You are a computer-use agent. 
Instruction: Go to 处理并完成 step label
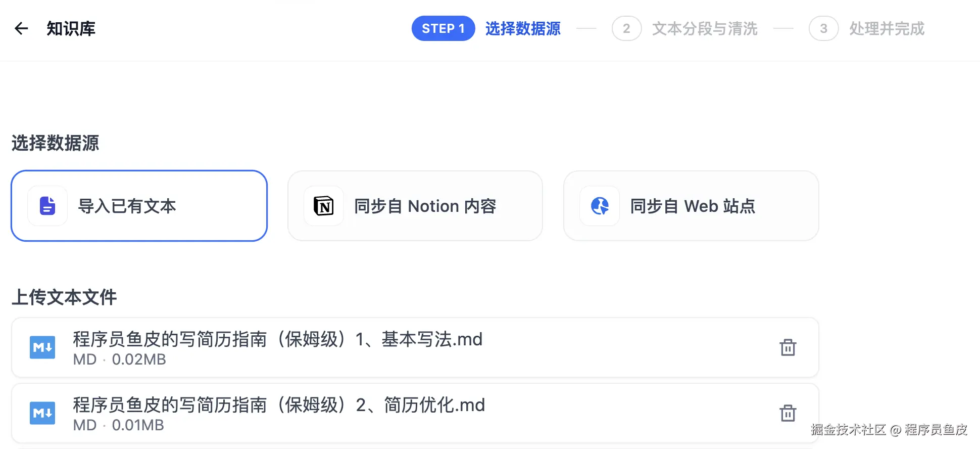click(x=887, y=28)
